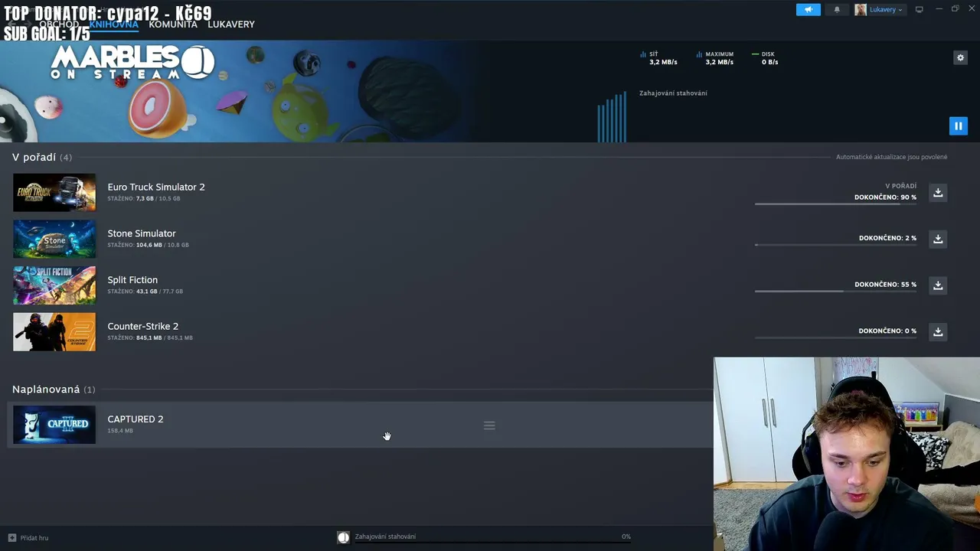Click the Stone Simulator title
This screenshot has height=551, width=980.
tap(142, 233)
